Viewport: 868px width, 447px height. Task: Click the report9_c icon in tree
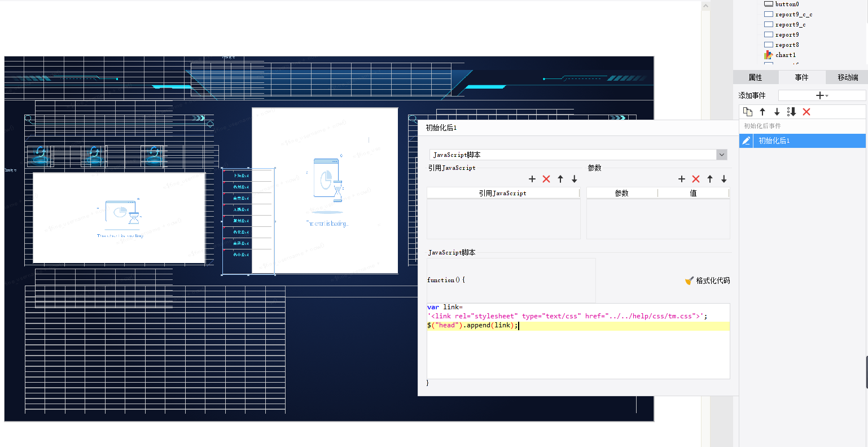coord(769,24)
